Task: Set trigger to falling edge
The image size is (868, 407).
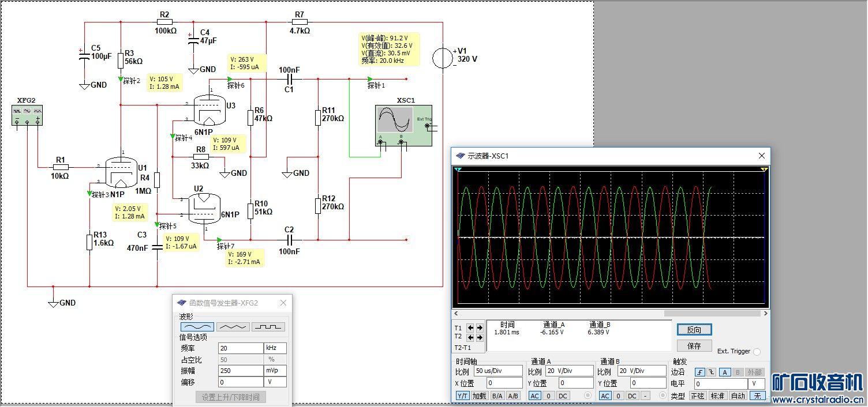Action: [x=710, y=372]
